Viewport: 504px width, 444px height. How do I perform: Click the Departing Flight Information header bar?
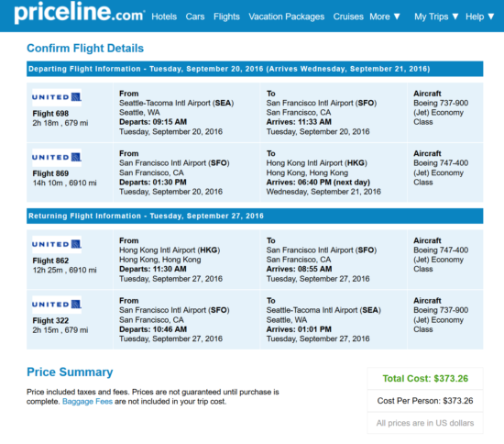click(255, 69)
